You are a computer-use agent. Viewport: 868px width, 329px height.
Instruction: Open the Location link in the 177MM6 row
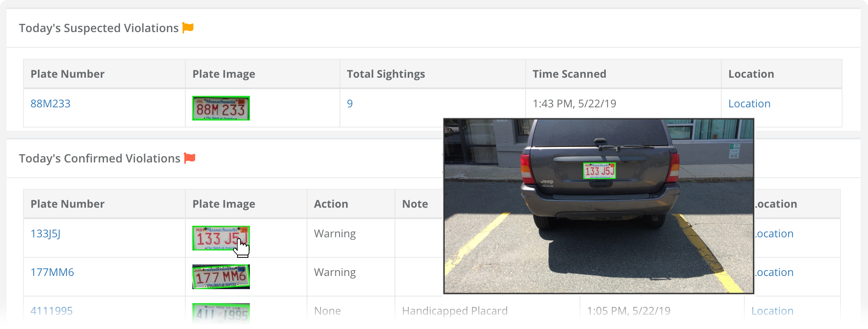tap(775, 272)
